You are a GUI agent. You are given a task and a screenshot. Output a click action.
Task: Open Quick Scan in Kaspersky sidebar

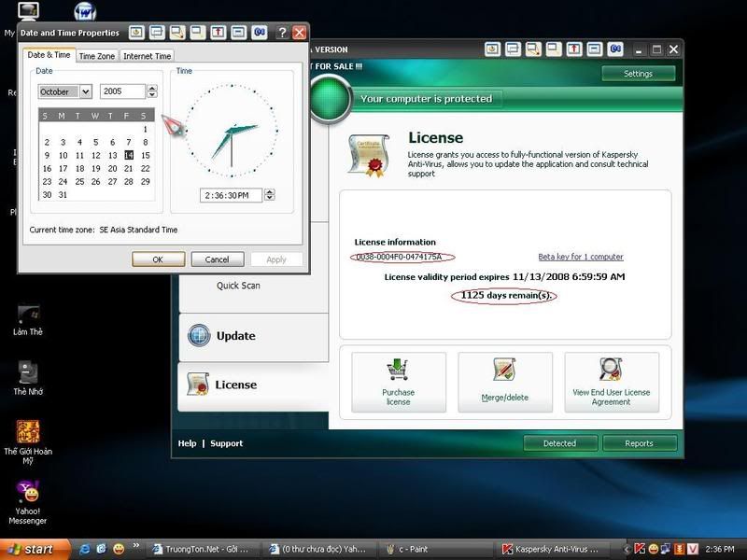pyautogui.click(x=238, y=286)
